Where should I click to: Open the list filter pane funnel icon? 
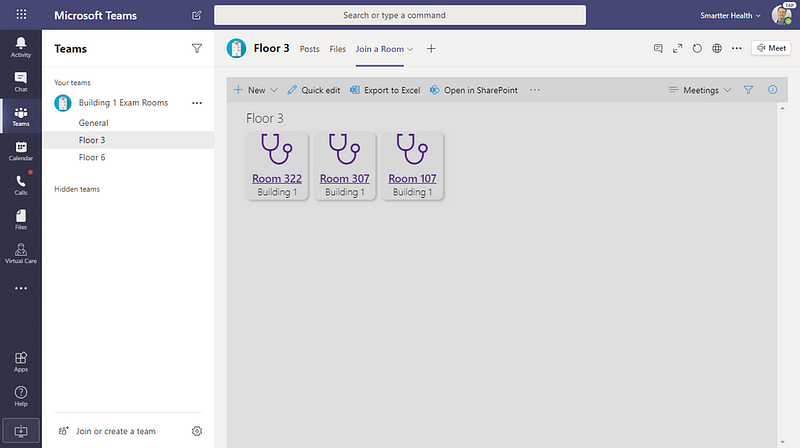pos(748,90)
